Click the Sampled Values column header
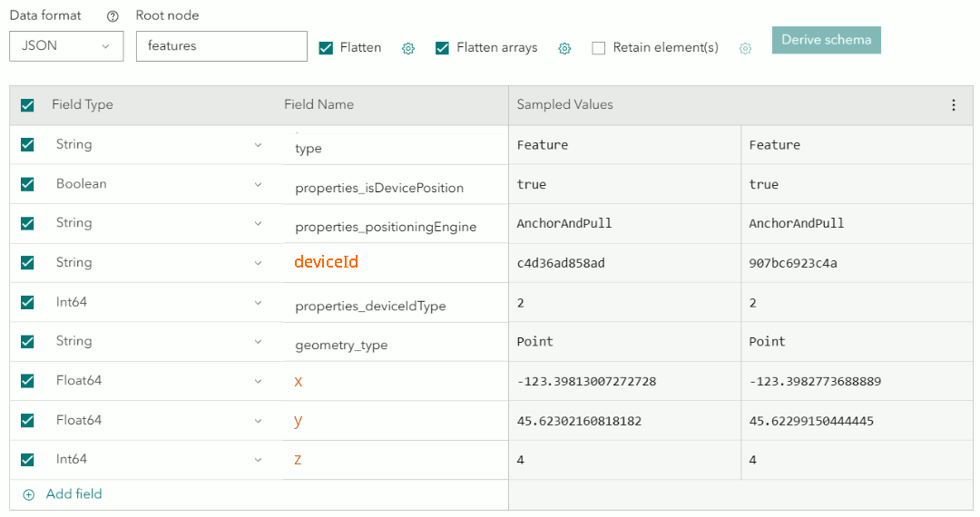The width and height of the screenshot is (980, 517). (x=565, y=105)
